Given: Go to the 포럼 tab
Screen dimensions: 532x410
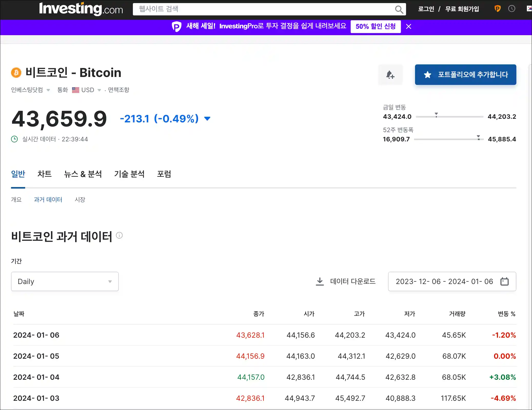Looking at the screenshot, I should pyautogui.click(x=164, y=174).
